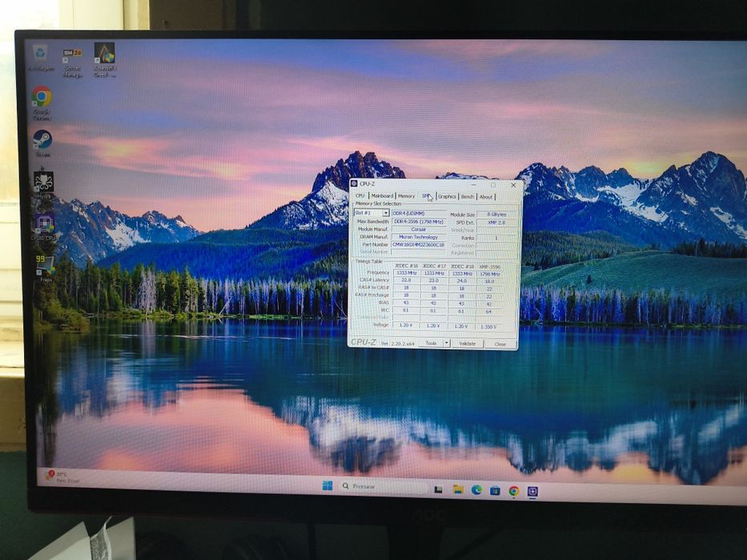Open the Google Chrome desktop shortcut
The image size is (747, 560).
(x=42, y=102)
